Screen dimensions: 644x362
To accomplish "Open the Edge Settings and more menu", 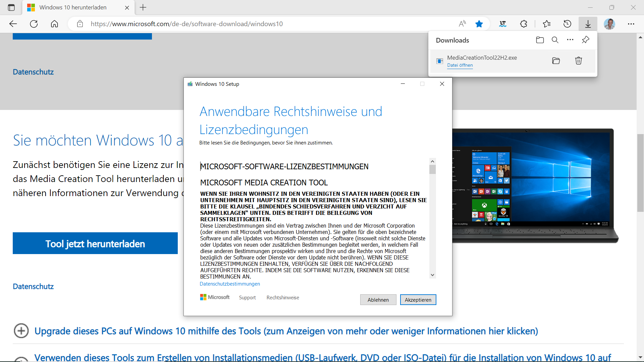I will 631,24.
